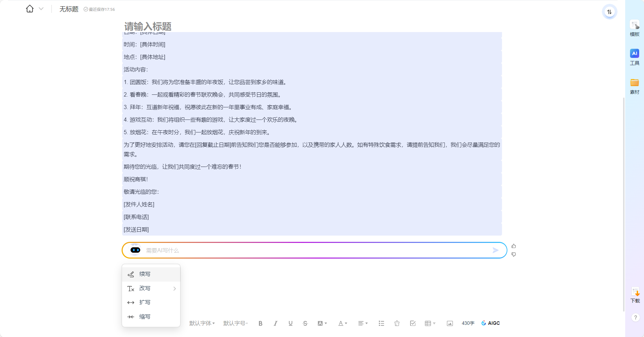The image size is (644, 337).
Task: Toggle bold formatting
Action: tap(260, 323)
